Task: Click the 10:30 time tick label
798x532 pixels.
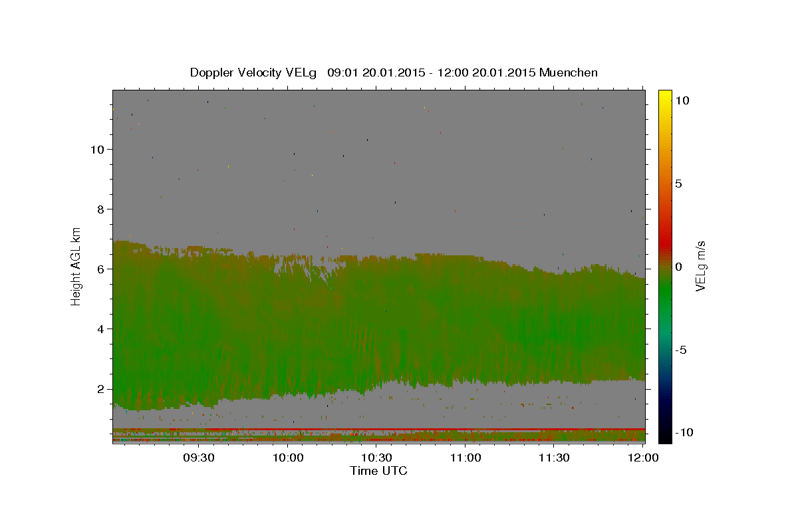Action: 376,458
